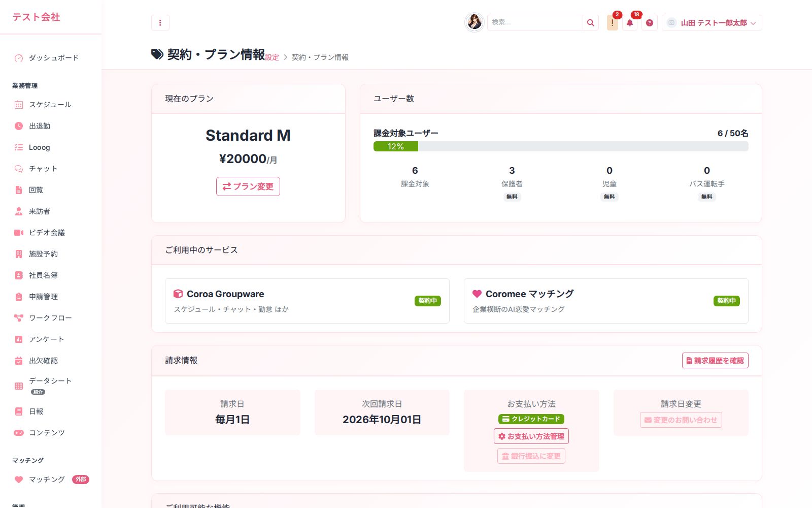The width and height of the screenshot is (812, 508).
Task: Click the クレジットカード payment badge
Action: click(x=531, y=419)
